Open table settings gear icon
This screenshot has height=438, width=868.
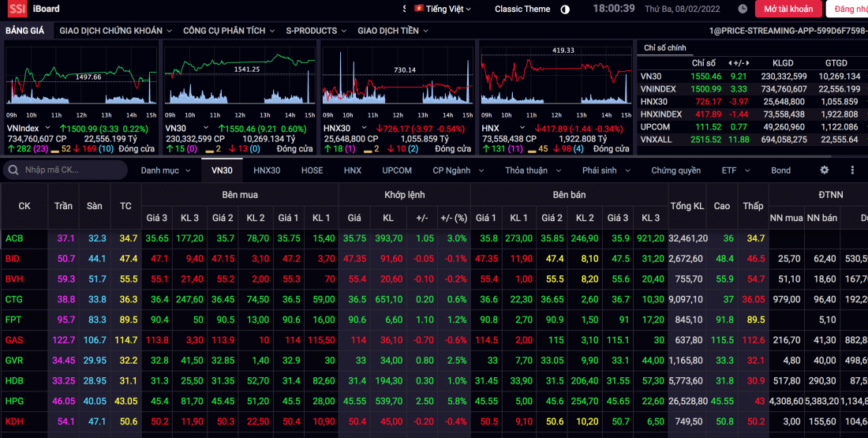tap(825, 170)
